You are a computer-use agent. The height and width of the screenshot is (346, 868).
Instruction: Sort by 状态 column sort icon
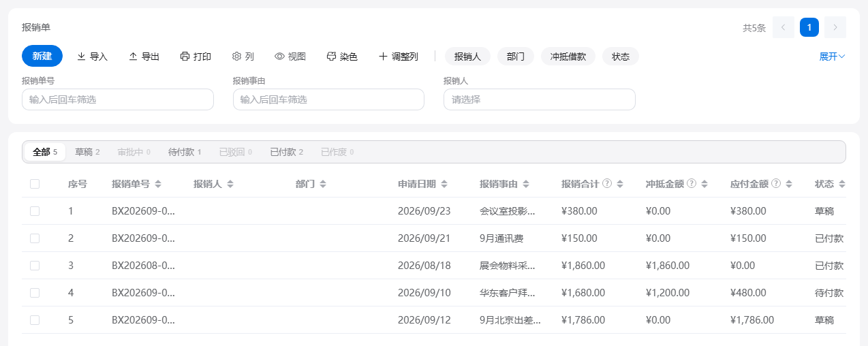point(842,184)
